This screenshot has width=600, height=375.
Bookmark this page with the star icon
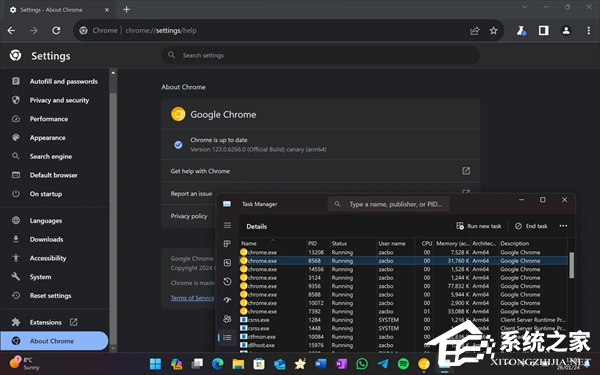(x=494, y=31)
